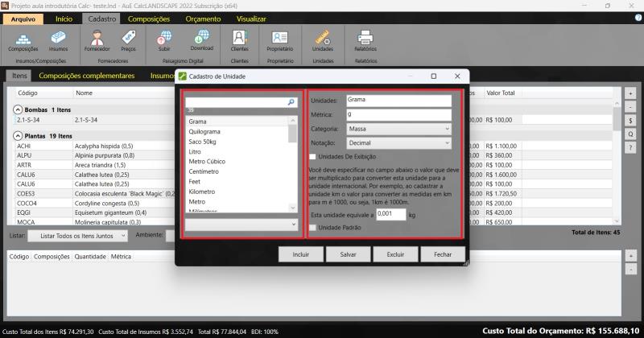Click the minus button beside items table

tap(630, 107)
